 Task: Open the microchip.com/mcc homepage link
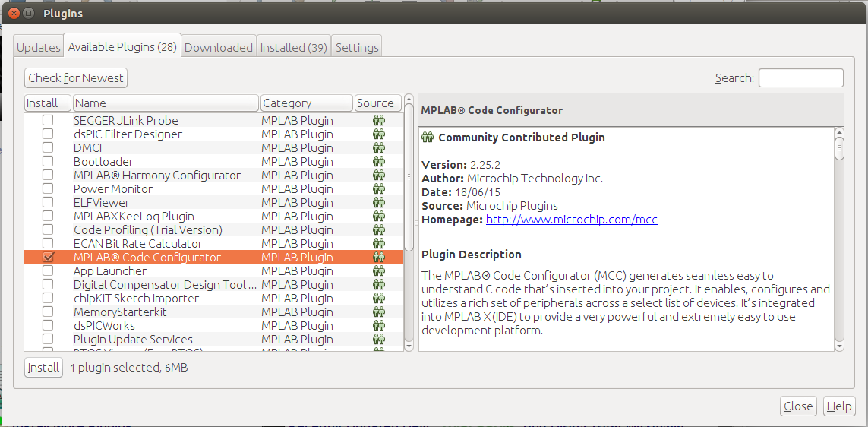coord(572,220)
